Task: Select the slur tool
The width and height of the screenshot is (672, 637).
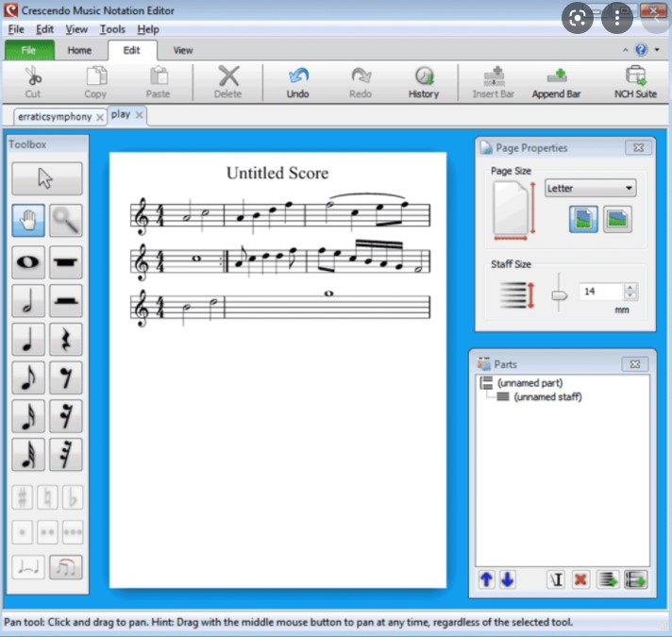Action: tap(65, 567)
